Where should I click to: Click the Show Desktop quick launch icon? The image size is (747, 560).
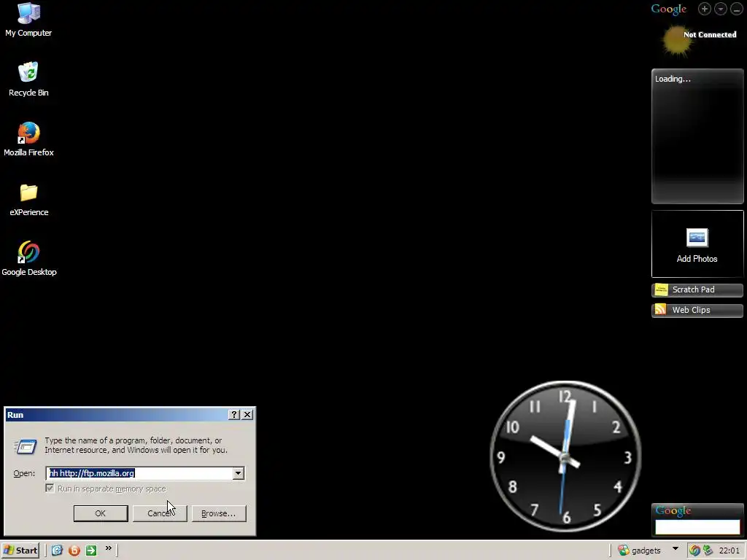[x=57, y=551]
